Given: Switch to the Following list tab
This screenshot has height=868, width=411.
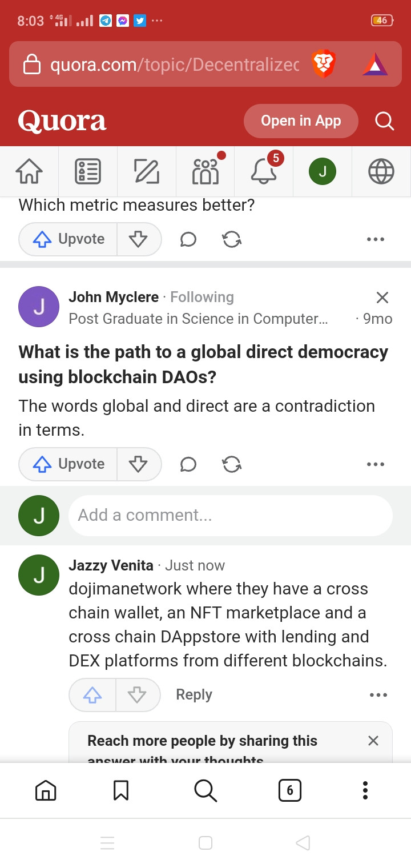Looking at the screenshot, I should click(88, 171).
